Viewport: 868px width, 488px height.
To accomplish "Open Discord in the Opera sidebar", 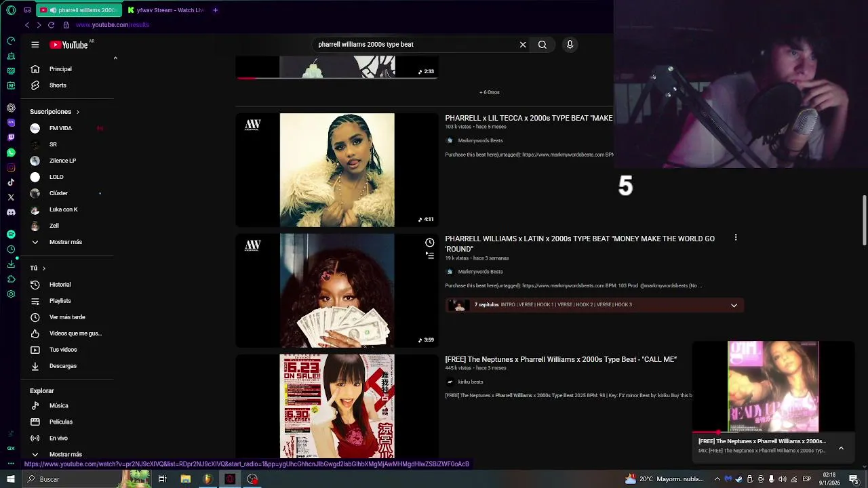I will (x=11, y=212).
